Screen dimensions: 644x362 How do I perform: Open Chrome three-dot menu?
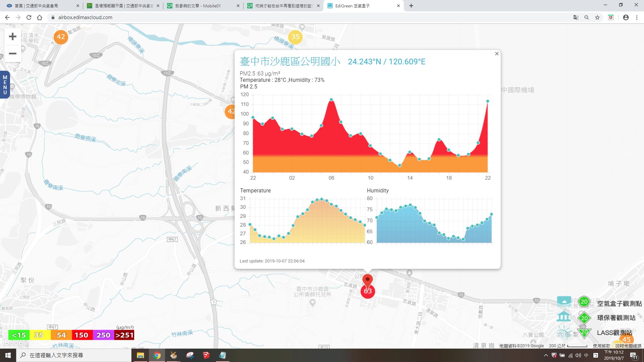(637, 17)
